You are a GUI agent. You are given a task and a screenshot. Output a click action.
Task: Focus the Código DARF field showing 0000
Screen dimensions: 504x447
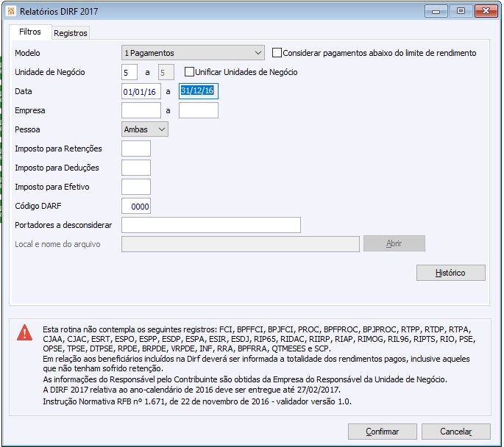click(136, 206)
